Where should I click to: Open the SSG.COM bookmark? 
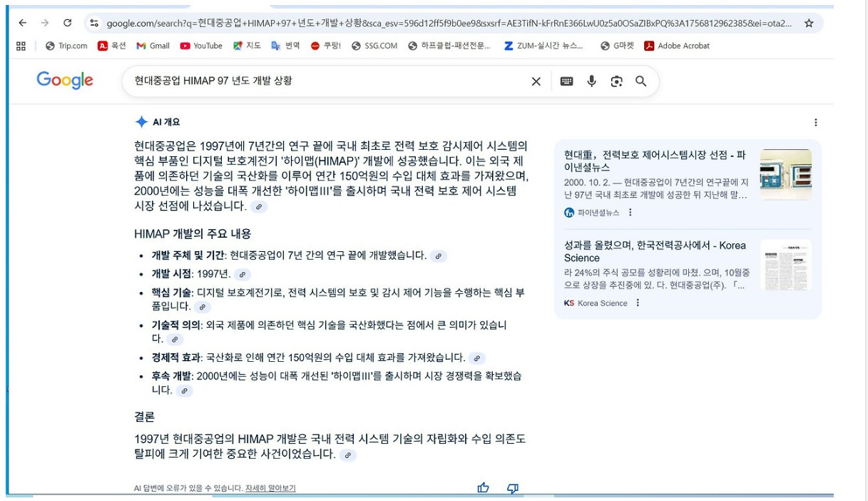[x=374, y=46]
